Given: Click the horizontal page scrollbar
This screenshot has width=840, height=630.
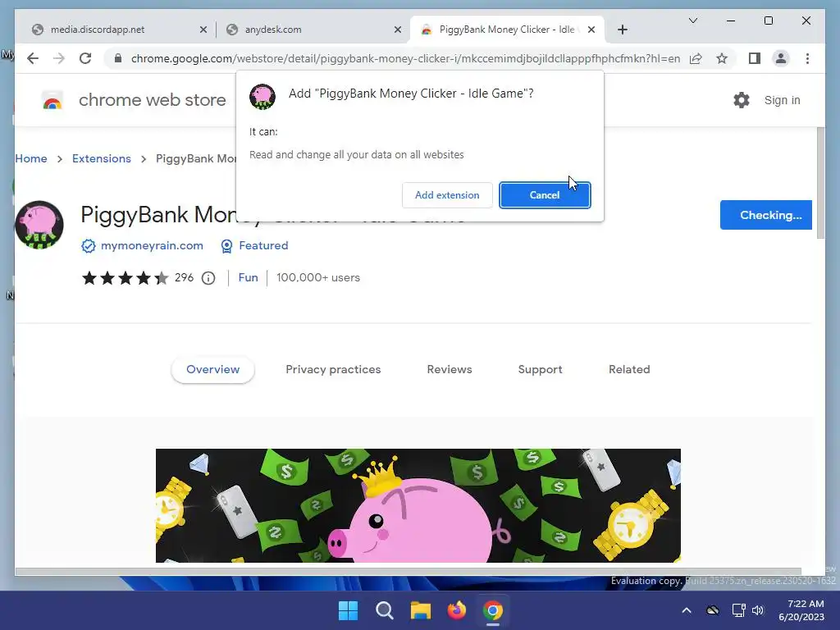Looking at the screenshot, I should point(409,572).
